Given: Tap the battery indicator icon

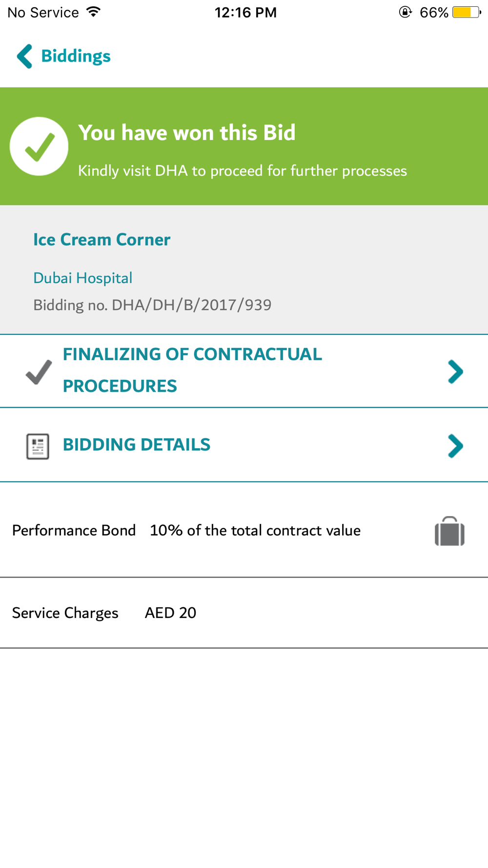Looking at the screenshot, I should [x=467, y=12].
